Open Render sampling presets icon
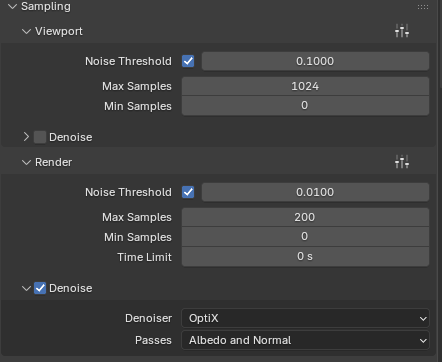This screenshot has width=442, height=362. point(402,162)
